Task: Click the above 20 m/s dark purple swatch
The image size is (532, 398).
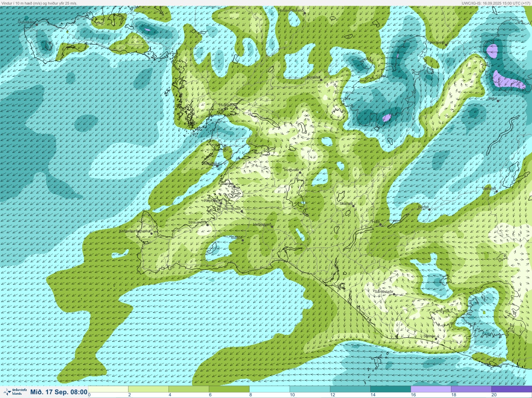Action: pos(511,389)
